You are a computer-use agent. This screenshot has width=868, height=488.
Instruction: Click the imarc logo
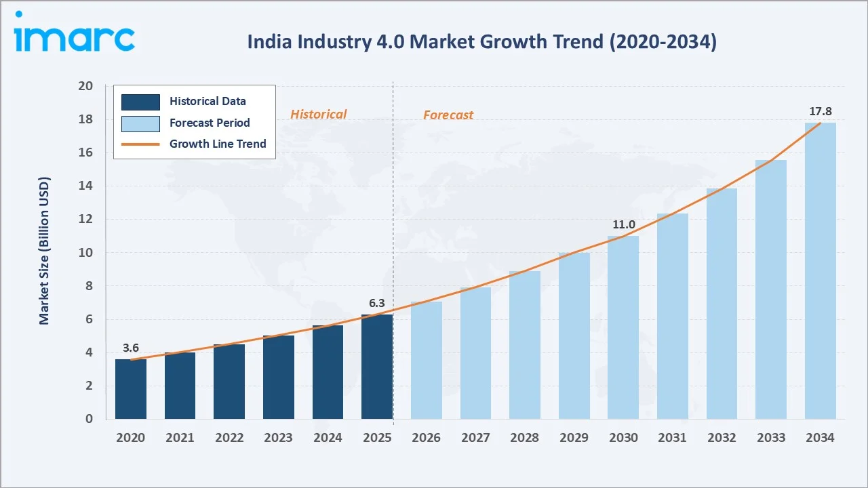(74, 33)
